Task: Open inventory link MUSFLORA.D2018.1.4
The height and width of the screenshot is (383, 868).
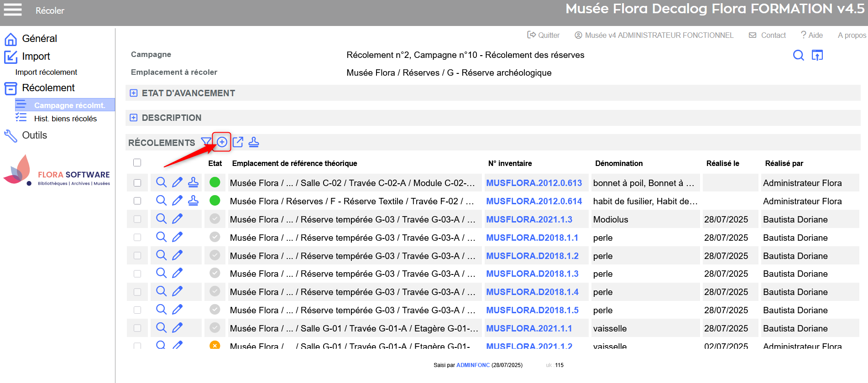Action: pos(532,292)
